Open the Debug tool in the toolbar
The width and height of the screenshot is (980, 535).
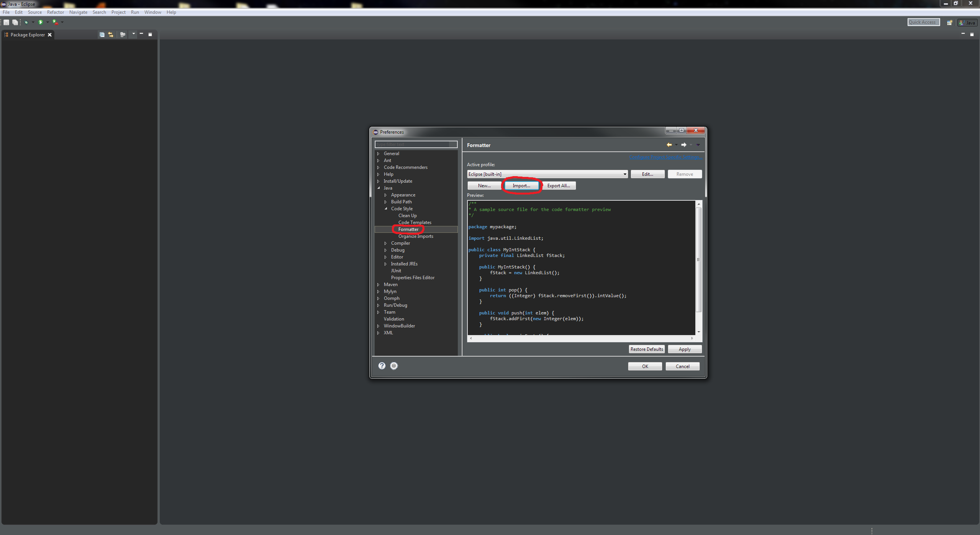[26, 22]
